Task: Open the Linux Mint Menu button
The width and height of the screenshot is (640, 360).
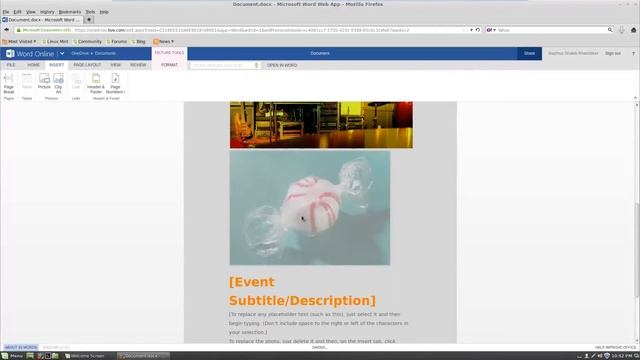Action: coord(12,356)
